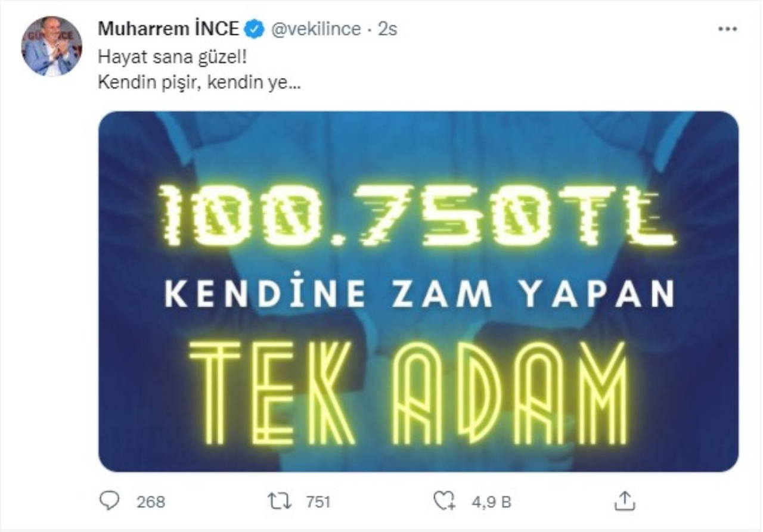Image resolution: width=763 pixels, height=532 pixels.
Task: Click 'KENDİNE ZAM YAPAN' text in image
Action: [x=419, y=293]
